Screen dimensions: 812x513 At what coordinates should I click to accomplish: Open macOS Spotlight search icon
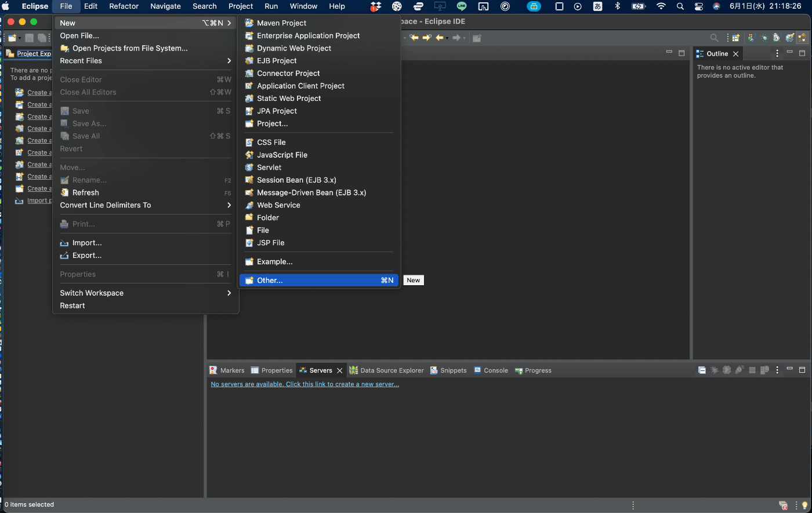680,6
